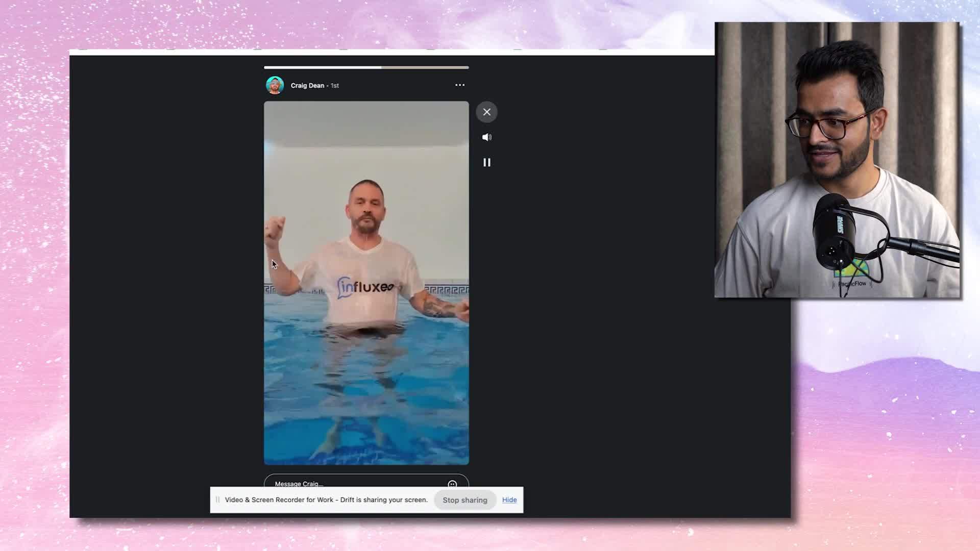Click the Hide link on sharing bar
980x551 pixels.
pyautogui.click(x=509, y=500)
